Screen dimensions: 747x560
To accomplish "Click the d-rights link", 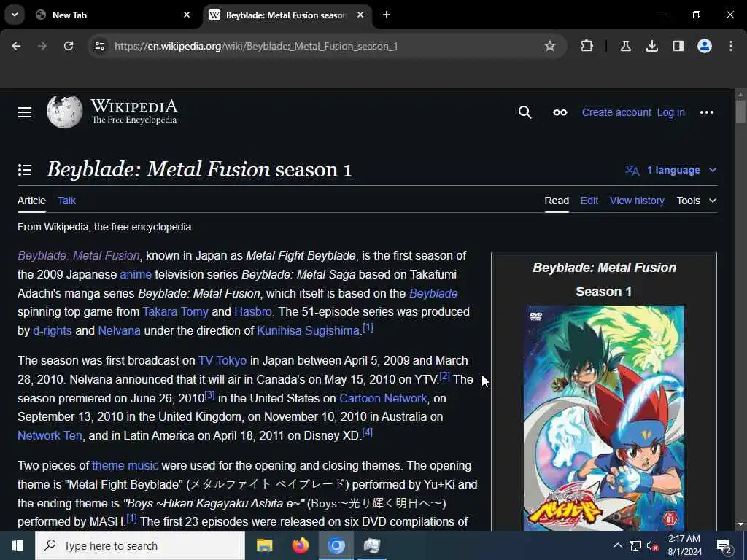I will (x=53, y=330).
